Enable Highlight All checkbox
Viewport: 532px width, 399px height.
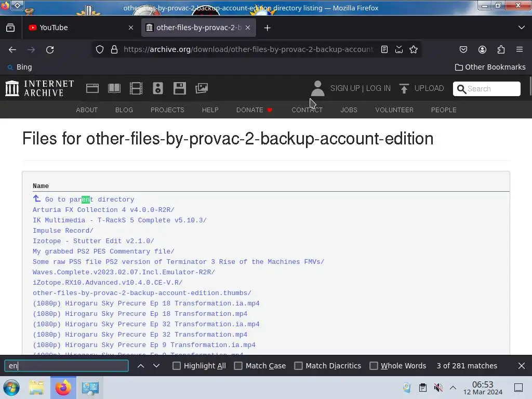pos(177,366)
